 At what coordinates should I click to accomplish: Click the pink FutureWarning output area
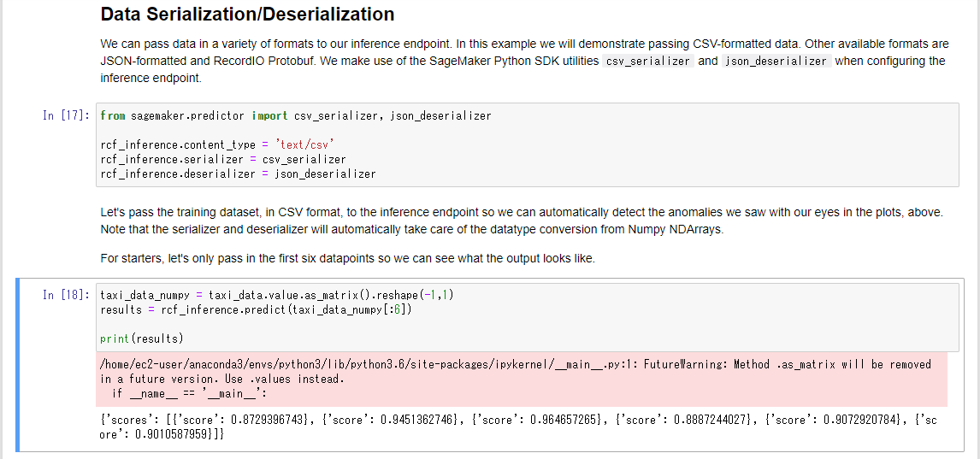pos(522,379)
